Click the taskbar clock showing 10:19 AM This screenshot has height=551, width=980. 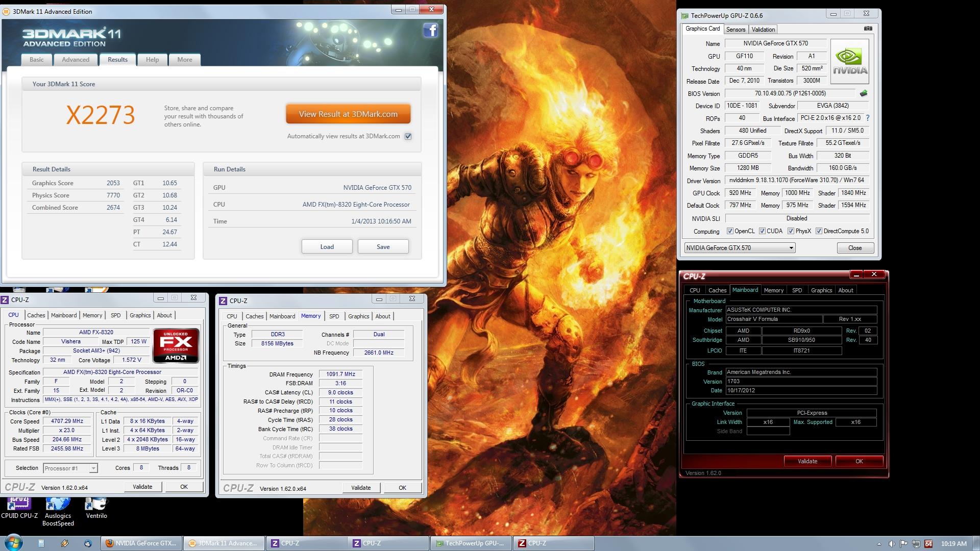point(954,544)
